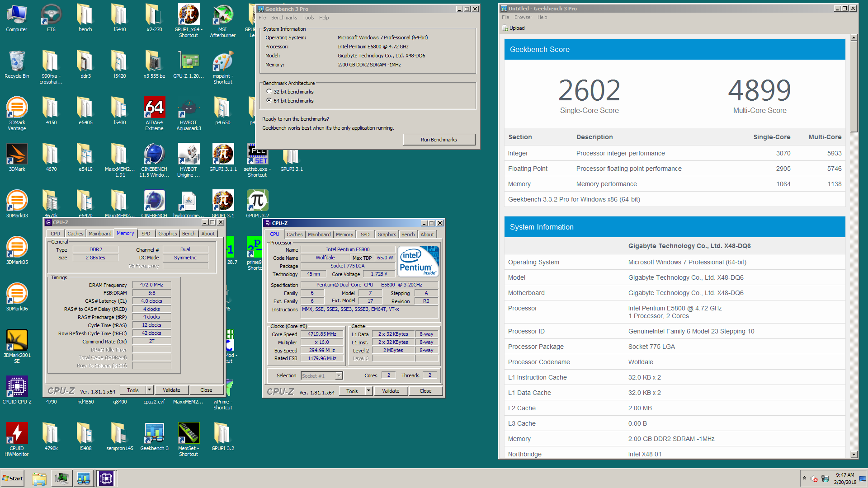Open the 3DMark2001 SE desktop icon

17,347
